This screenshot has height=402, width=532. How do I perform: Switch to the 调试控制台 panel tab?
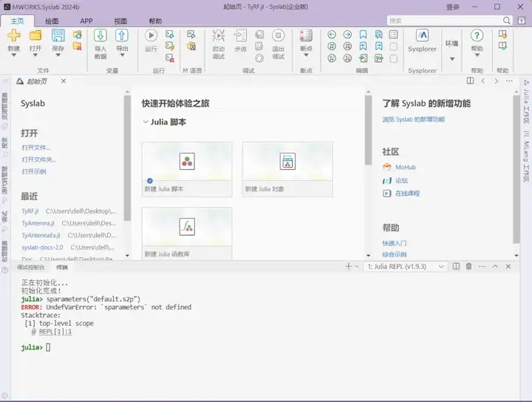[x=30, y=267]
